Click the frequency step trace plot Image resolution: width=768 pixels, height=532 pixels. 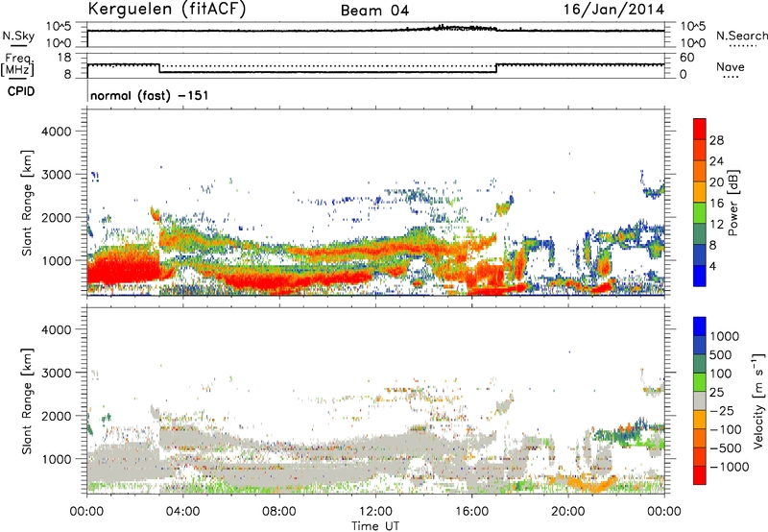[x=375, y=65]
